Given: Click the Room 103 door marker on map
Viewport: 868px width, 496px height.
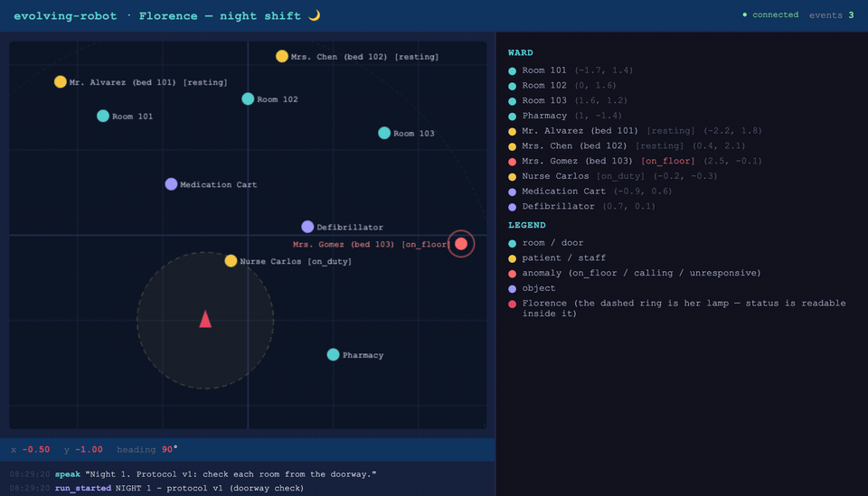Looking at the screenshot, I should [x=384, y=133].
